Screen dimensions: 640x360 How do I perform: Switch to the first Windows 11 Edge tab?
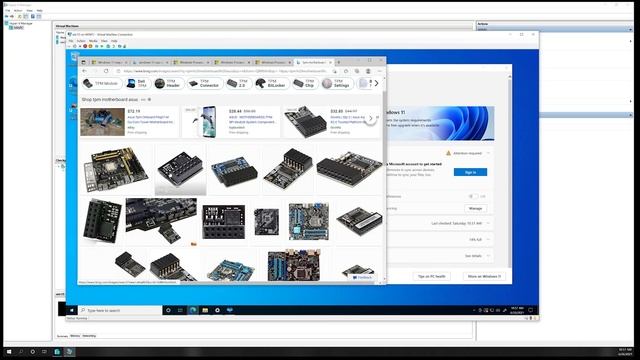(x=109, y=62)
